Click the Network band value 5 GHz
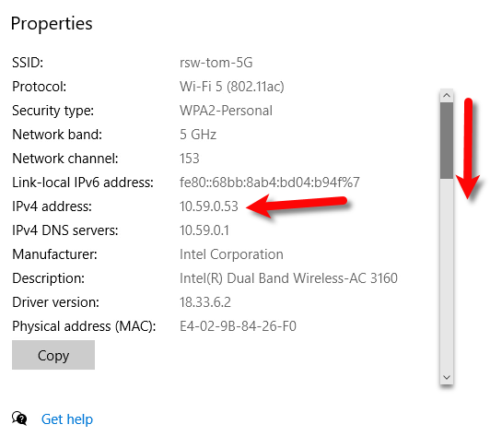Screen dimensions: 490x448 click(198, 135)
